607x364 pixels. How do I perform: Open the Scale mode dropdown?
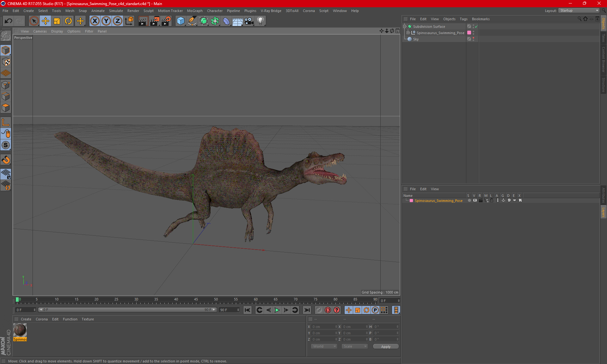click(x=355, y=346)
